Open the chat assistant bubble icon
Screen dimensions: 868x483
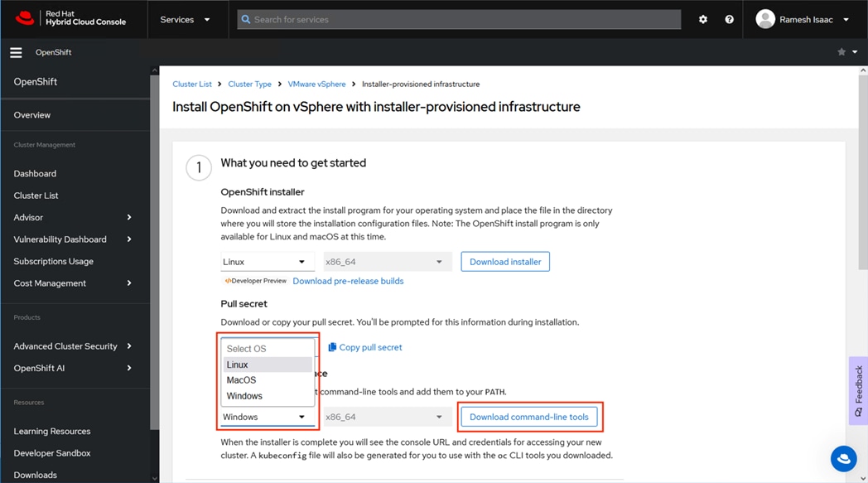pyautogui.click(x=843, y=458)
